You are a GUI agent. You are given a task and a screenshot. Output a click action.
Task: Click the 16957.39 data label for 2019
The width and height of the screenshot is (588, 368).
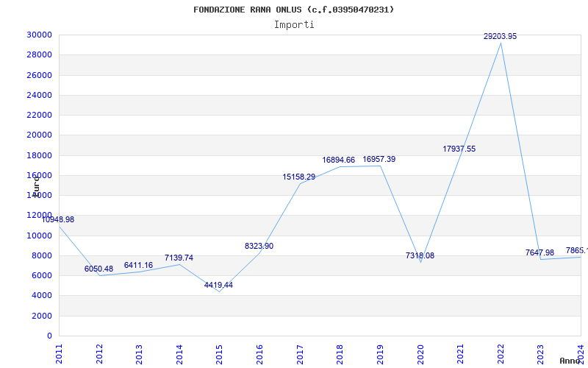coord(379,160)
